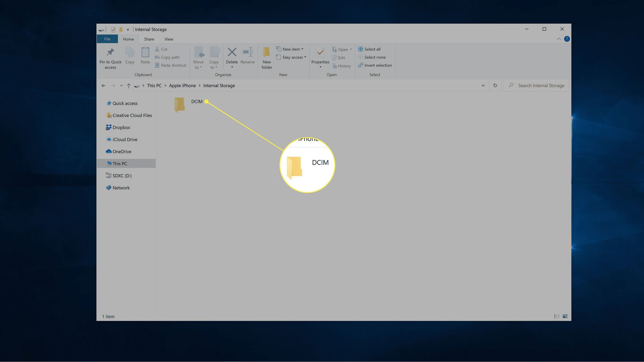644x362 pixels.
Task: Click the Refresh icon in address bar
Action: pos(495,86)
